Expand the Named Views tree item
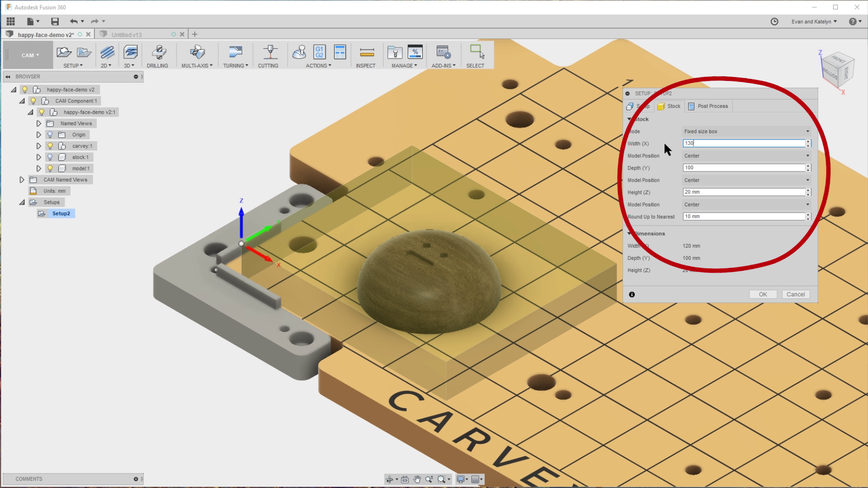This screenshot has height=488, width=868. pyautogui.click(x=38, y=123)
